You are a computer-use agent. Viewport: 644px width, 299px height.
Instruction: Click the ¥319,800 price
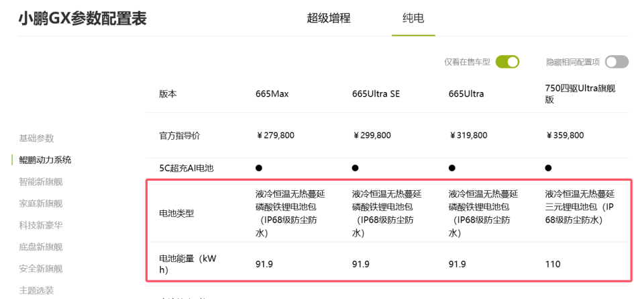click(x=468, y=135)
